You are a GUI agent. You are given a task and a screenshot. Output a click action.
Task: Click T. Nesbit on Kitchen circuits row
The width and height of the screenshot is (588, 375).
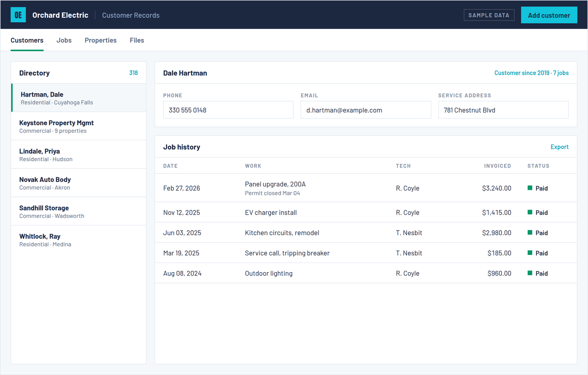(409, 233)
